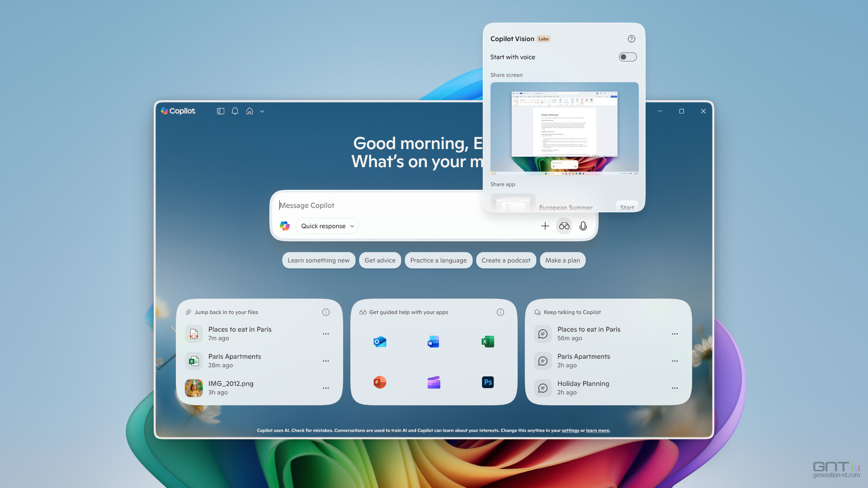Click the notifications bell icon
This screenshot has height=488, width=868.
pos(235,111)
